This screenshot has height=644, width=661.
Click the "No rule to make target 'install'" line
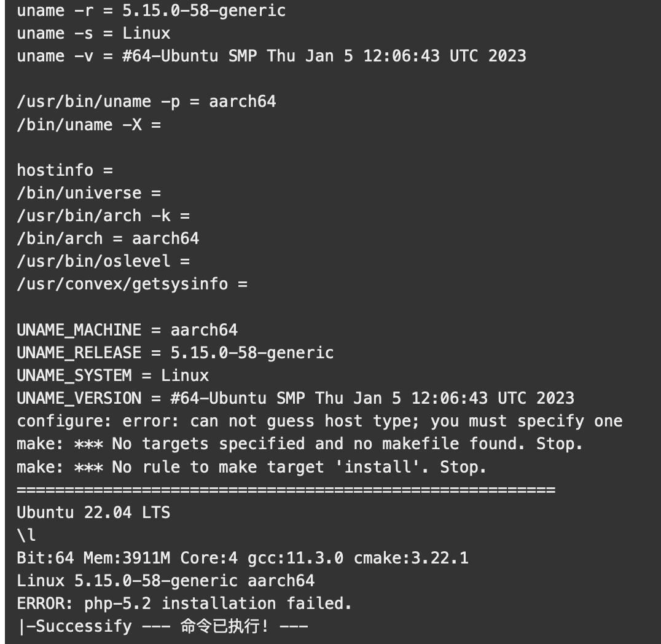point(252,467)
